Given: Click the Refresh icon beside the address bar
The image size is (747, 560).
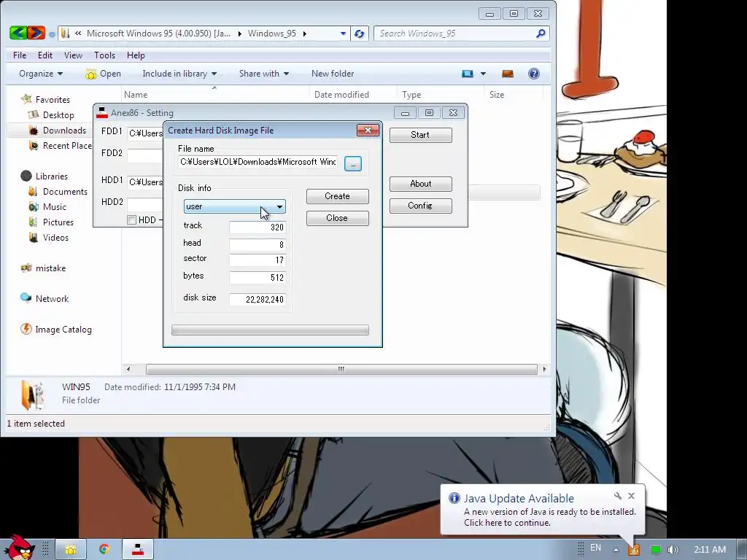Looking at the screenshot, I should pos(359,34).
